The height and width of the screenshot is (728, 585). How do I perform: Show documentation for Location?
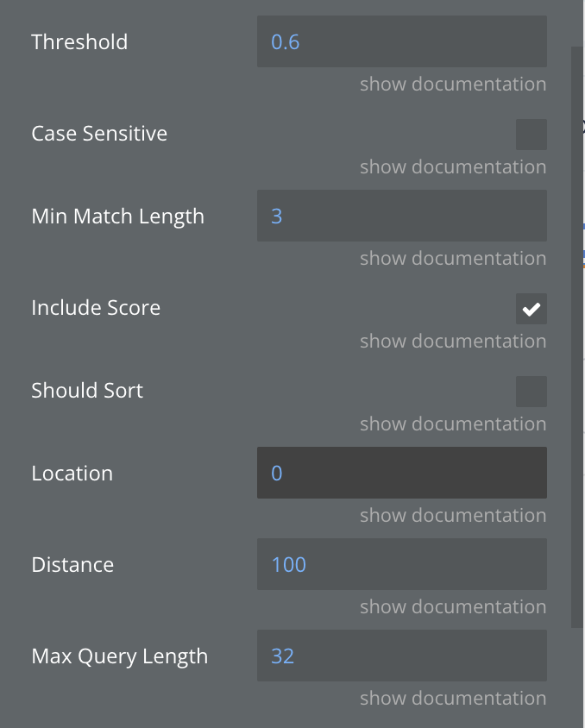click(x=452, y=516)
